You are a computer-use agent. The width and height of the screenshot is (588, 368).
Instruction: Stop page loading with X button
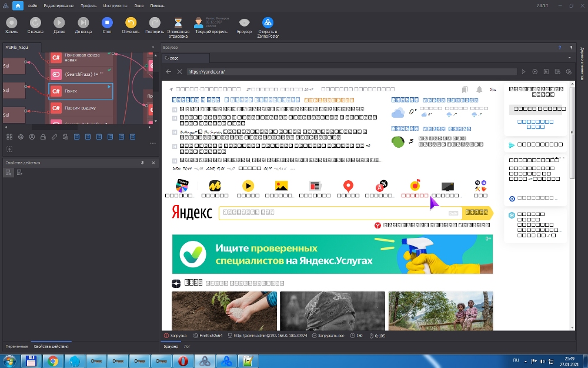(x=179, y=72)
